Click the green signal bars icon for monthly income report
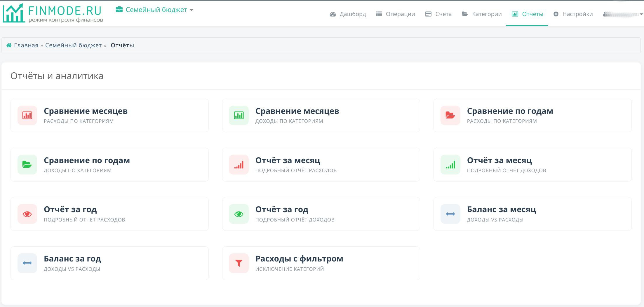Screen dimensions: 644x307 click(450, 165)
